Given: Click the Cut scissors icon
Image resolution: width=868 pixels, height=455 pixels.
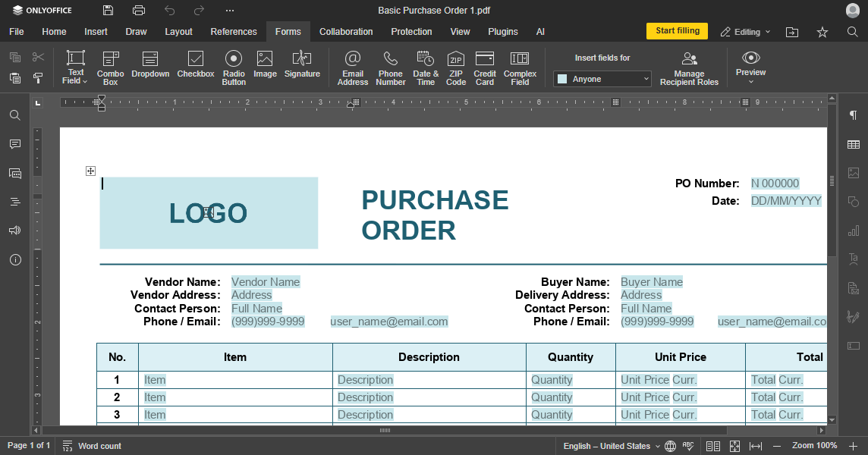Looking at the screenshot, I should point(38,57).
